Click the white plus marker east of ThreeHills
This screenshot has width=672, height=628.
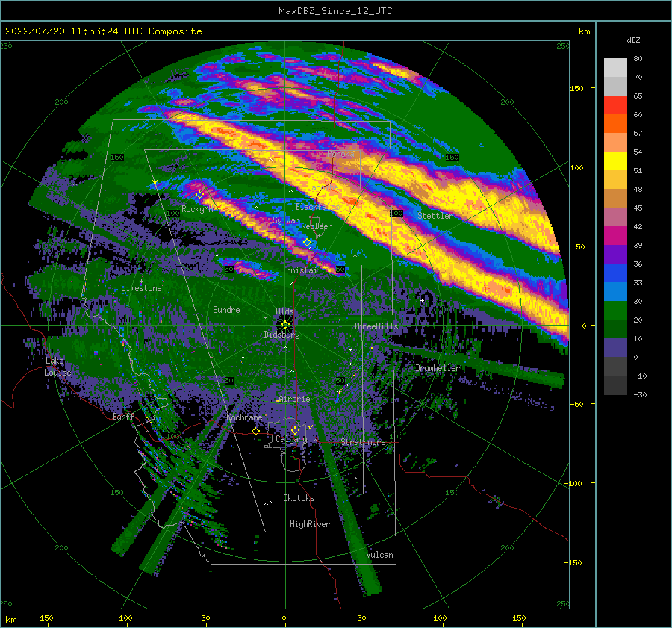pyautogui.click(x=422, y=300)
